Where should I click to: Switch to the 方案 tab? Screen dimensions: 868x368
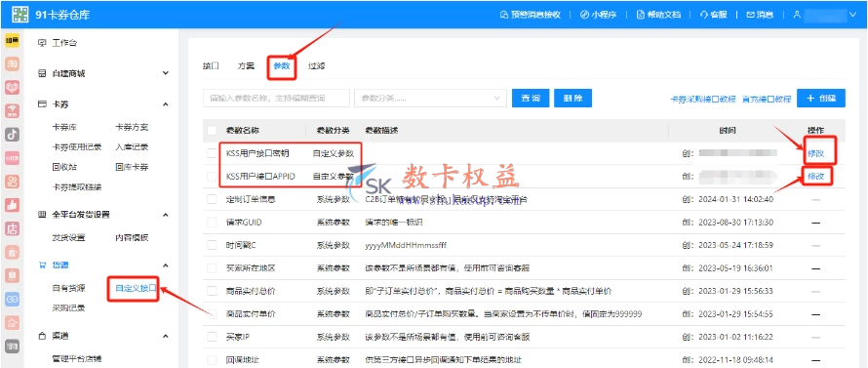click(x=247, y=66)
